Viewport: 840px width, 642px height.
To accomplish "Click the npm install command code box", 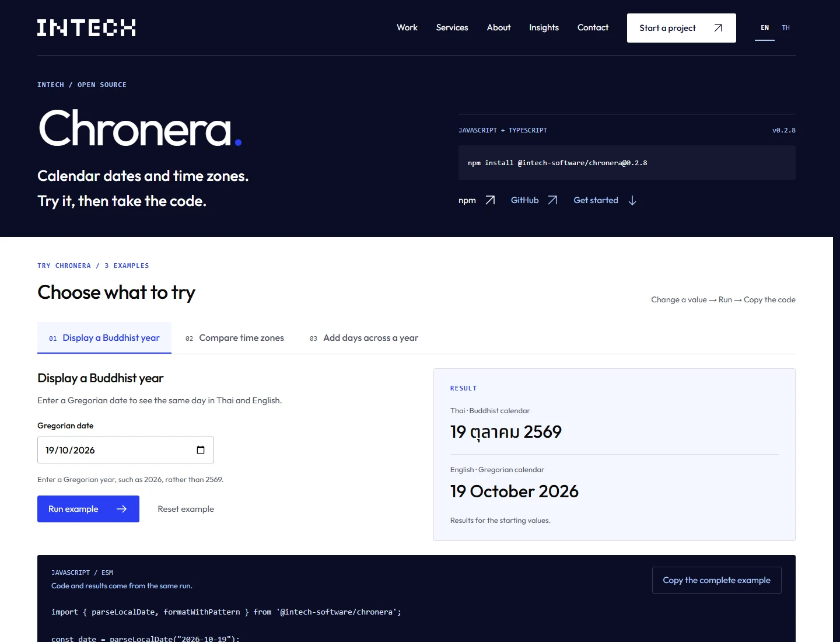I will point(626,163).
